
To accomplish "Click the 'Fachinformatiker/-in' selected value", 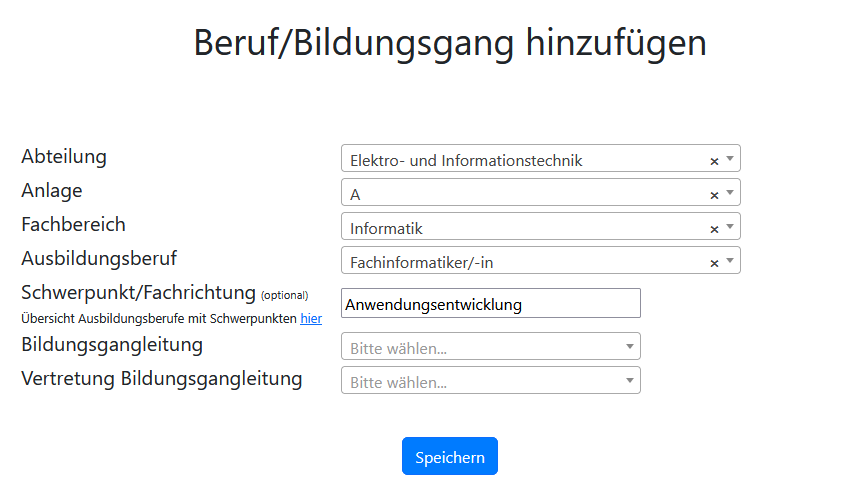I will [x=421, y=262].
